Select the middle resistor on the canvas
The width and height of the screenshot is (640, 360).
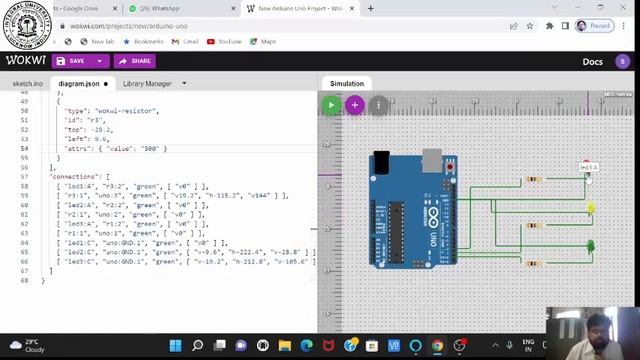[x=533, y=225]
